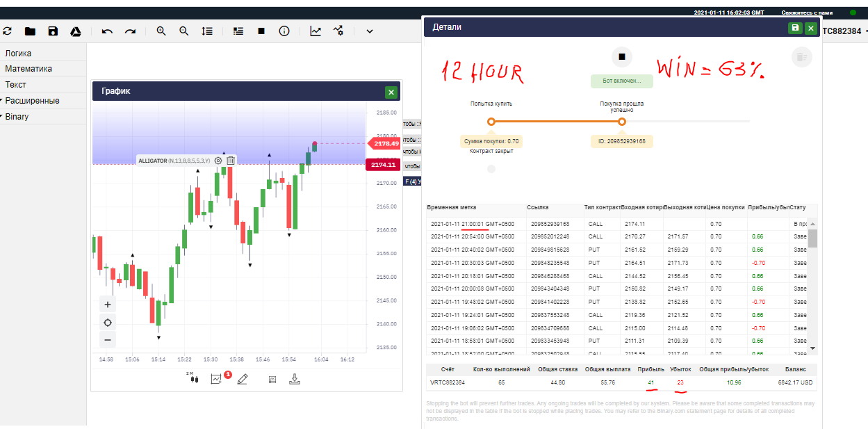Viewport: 868px width, 429px height.
Task: Close the График chart window
Action: [x=391, y=92]
